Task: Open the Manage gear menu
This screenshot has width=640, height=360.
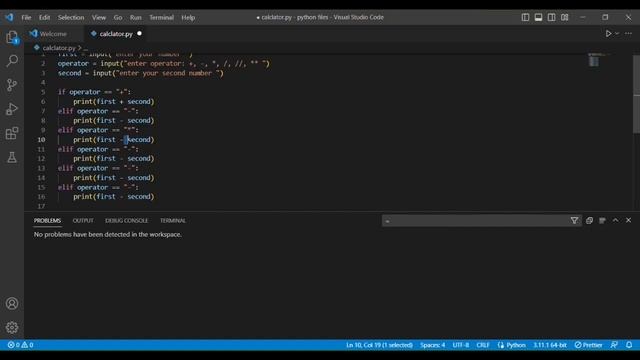Action: tap(12, 327)
